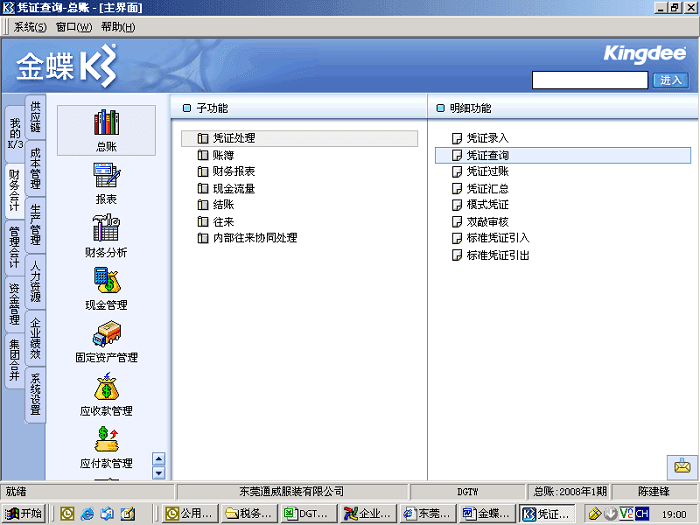Switch to the 生产管理 vertical tab

click(35, 225)
